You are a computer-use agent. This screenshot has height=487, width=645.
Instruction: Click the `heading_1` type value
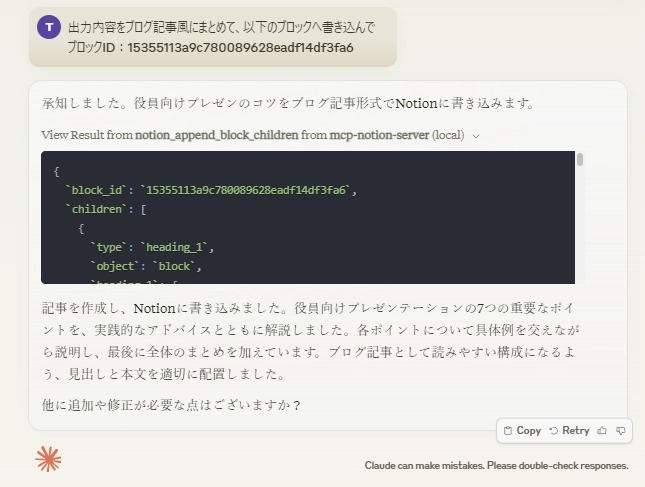[174, 247]
